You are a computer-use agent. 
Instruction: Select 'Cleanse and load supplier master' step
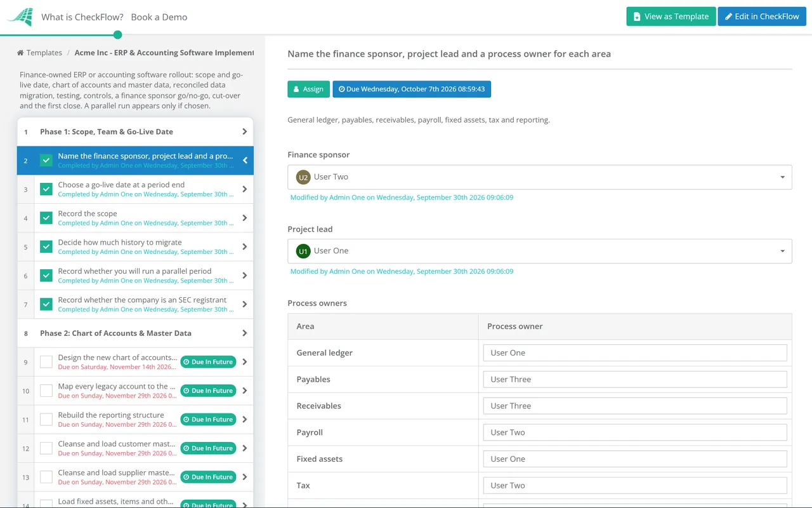click(x=135, y=477)
